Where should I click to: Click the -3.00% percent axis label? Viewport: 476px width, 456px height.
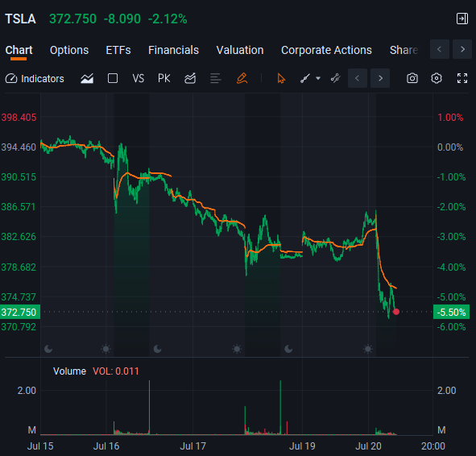[x=451, y=237]
